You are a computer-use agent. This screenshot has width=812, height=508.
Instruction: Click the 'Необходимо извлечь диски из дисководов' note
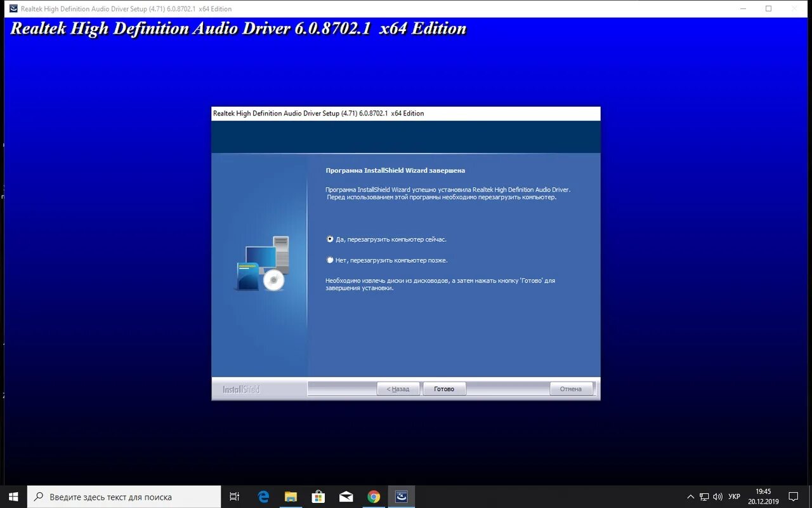click(440, 284)
